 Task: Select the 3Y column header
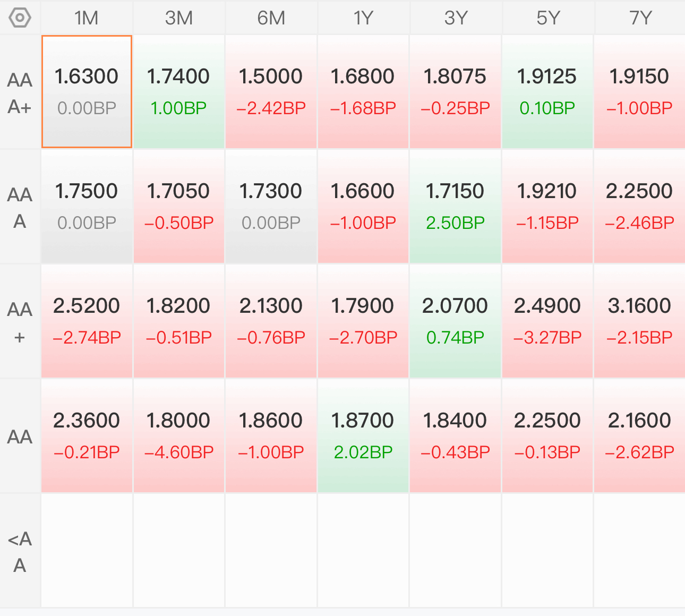click(x=456, y=18)
